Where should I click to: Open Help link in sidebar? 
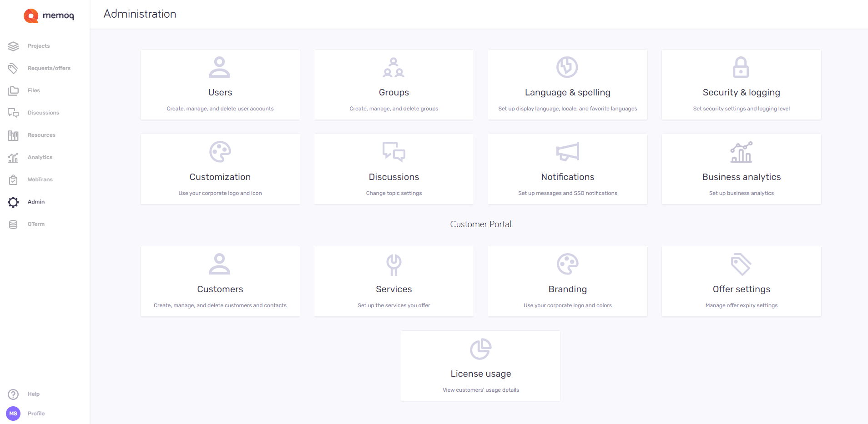(x=34, y=394)
